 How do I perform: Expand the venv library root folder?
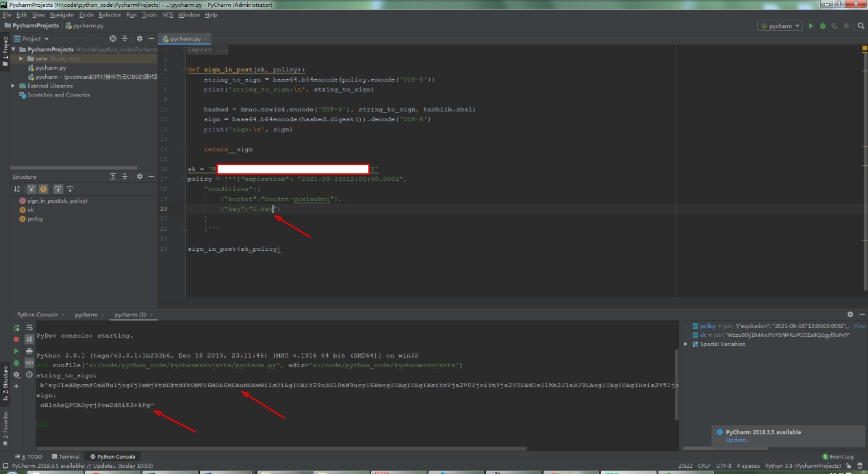(x=21, y=59)
